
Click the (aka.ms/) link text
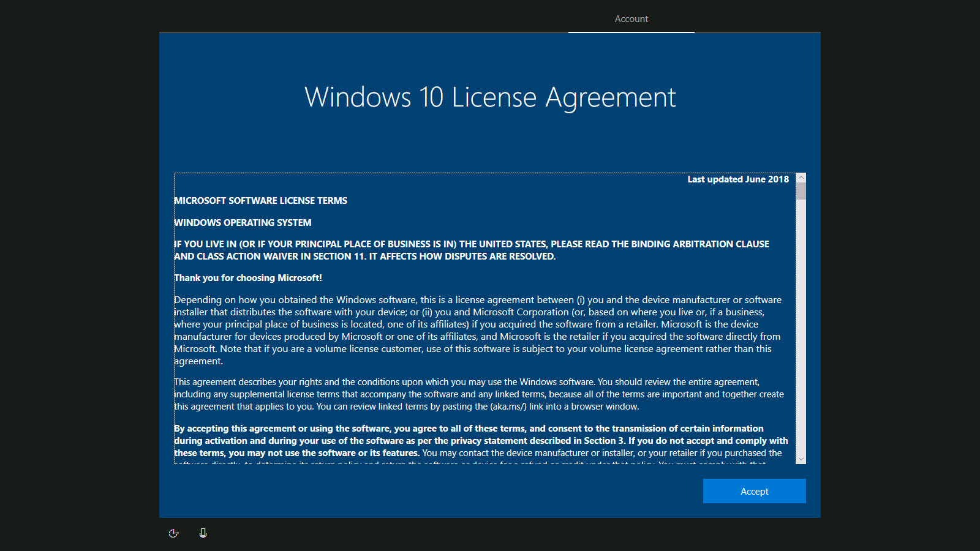coord(508,407)
